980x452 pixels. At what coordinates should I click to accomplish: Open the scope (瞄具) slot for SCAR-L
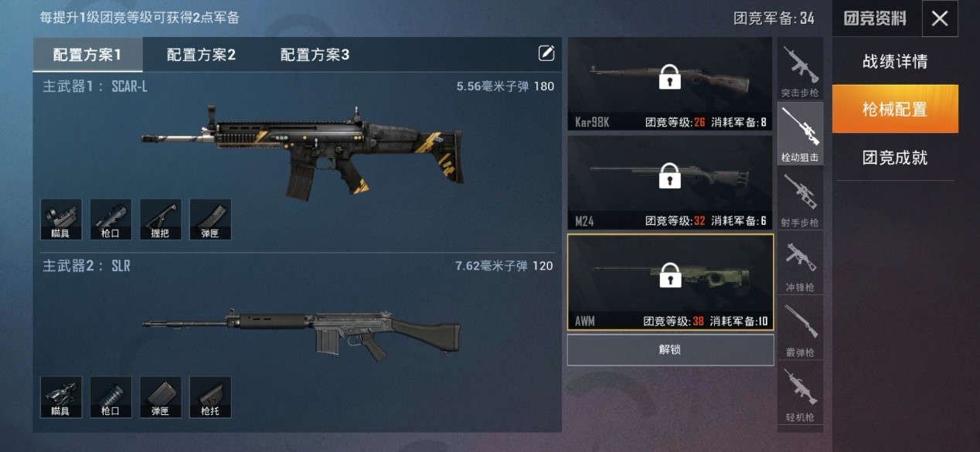[x=60, y=219]
